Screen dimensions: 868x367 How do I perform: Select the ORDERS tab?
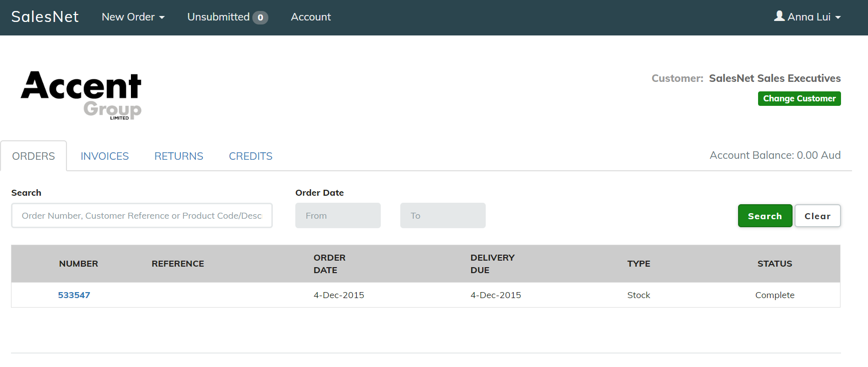point(33,156)
